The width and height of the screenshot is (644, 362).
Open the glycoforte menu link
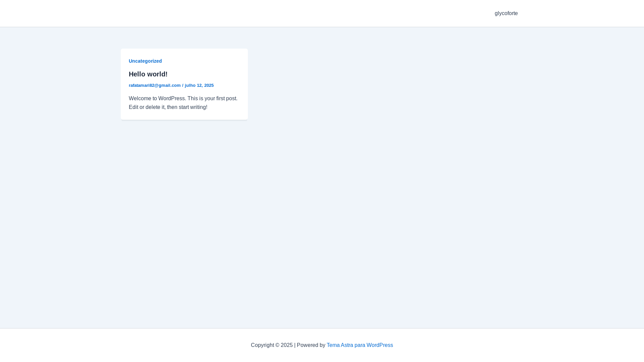pos(506,13)
